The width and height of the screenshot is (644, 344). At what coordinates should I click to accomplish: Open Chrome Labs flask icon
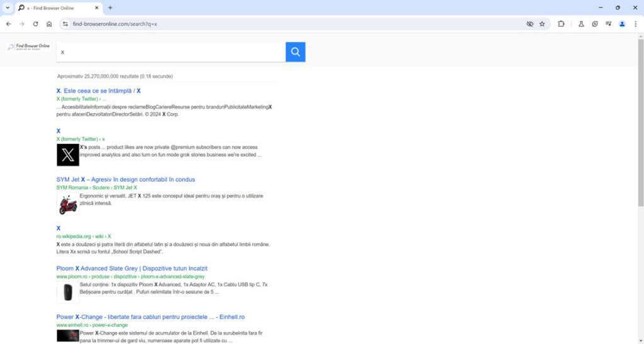tap(581, 25)
